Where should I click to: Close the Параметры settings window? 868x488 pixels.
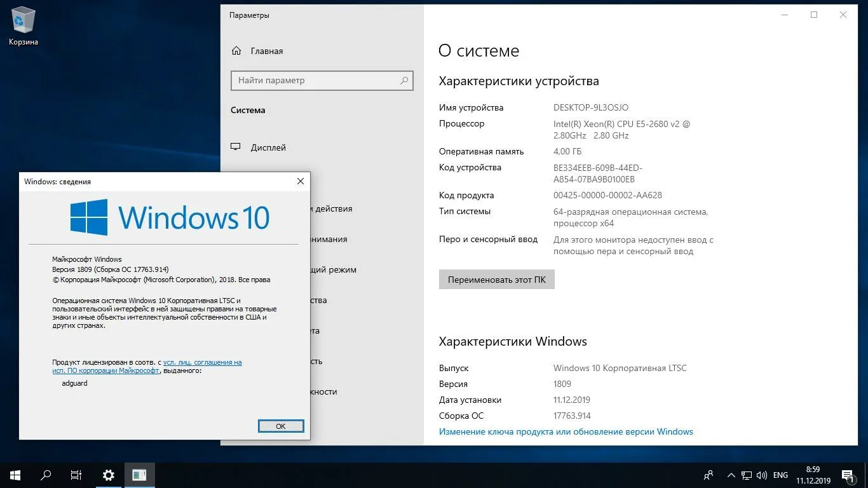[x=843, y=15]
